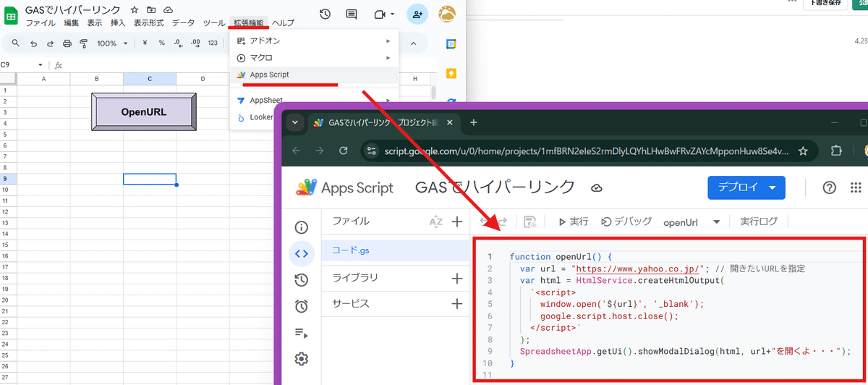Screen dimensions: 868x385
Task: Open Triggers alarm clock icon in sidebar
Action: coord(302,306)
